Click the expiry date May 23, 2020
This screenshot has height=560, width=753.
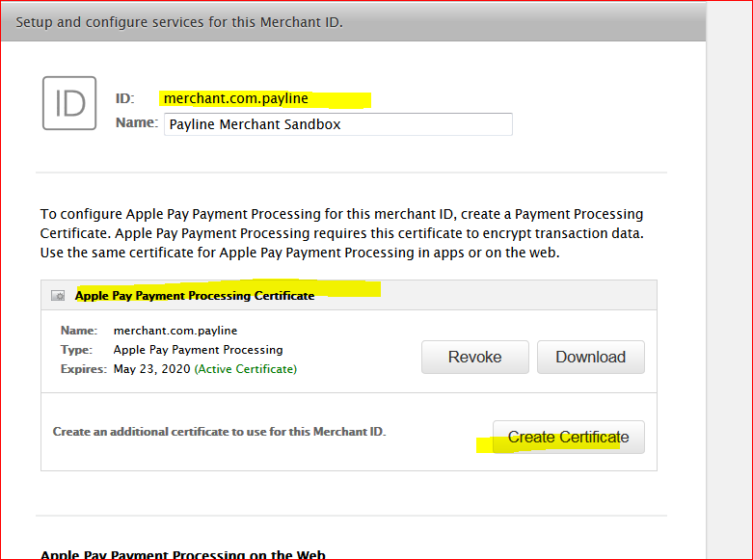coord(151,369)
